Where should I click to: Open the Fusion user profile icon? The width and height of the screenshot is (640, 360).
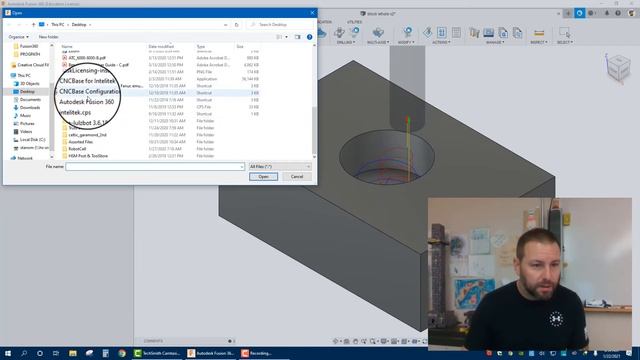point(631,13)
